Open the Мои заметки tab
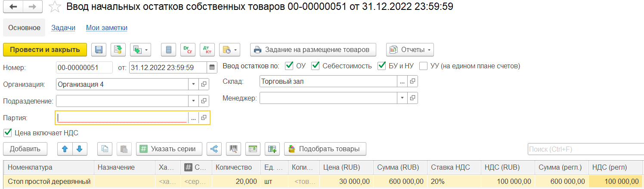644x189 pixels. [x=106, y=28]
